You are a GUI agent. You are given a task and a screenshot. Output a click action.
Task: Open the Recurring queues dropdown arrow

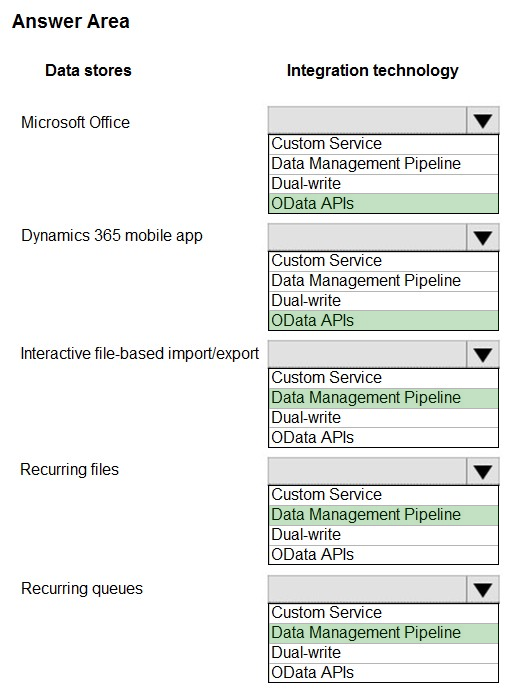point(483,589)
